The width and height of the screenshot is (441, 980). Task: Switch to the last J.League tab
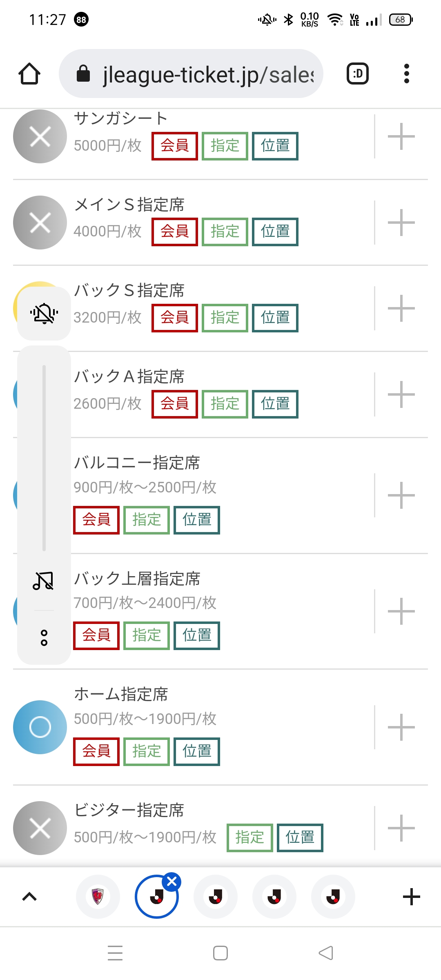333,897
